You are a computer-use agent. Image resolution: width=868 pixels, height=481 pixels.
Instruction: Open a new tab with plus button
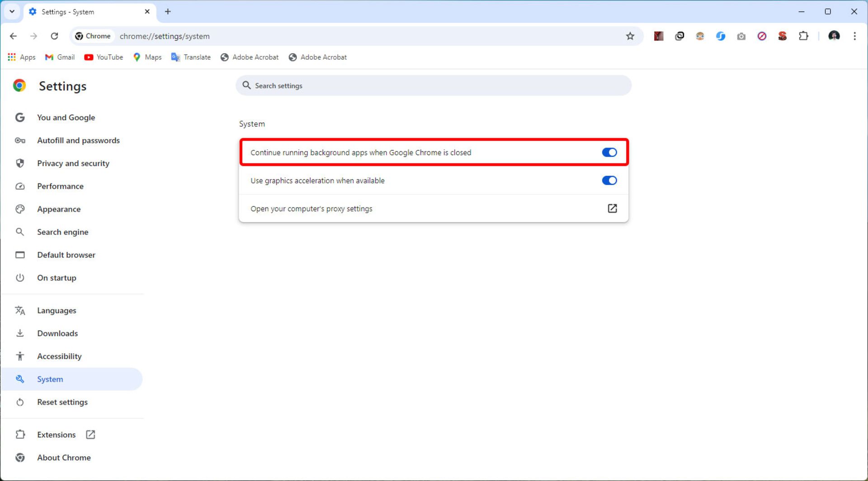coord(168,12)
